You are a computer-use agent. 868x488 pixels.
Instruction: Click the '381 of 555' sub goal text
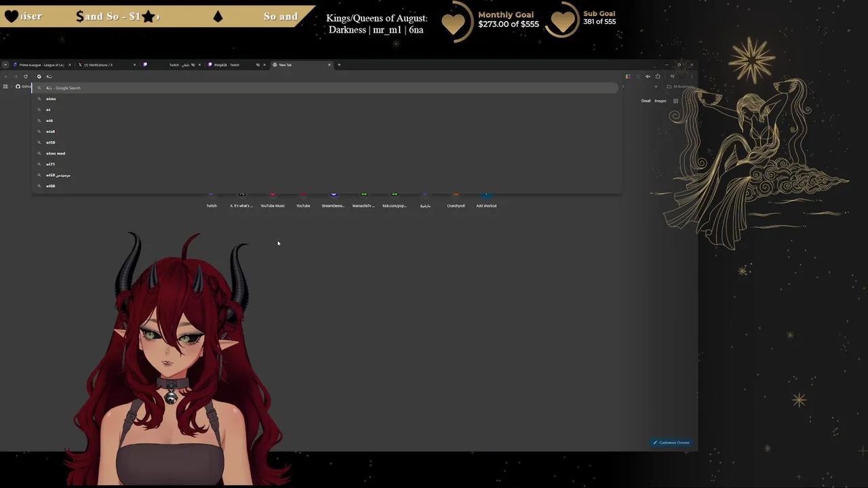[x=599, y=22]
